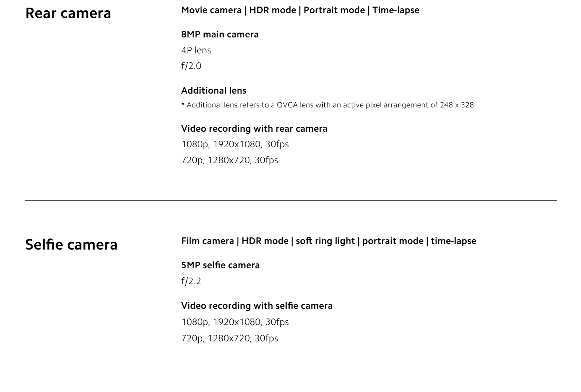Screen dimensions: 581x392
Task: Click the selfie modes line starting Film camera
Action: pos(329,241)
